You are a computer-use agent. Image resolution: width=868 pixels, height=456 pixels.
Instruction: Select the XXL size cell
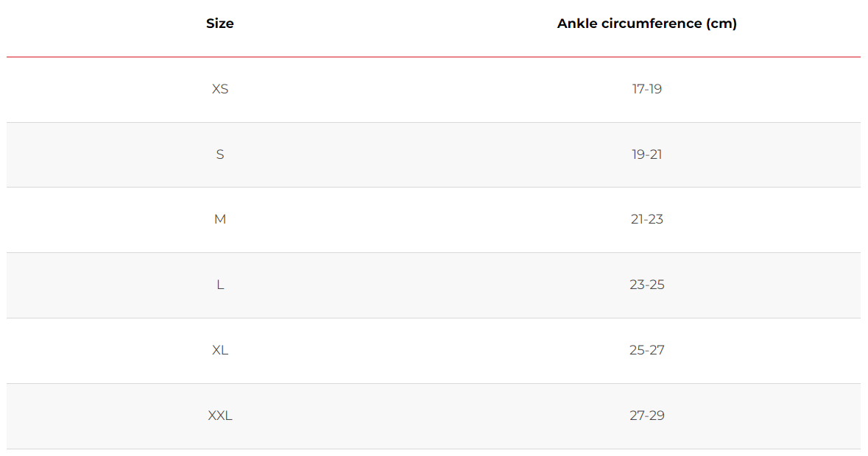coord(220,415)
